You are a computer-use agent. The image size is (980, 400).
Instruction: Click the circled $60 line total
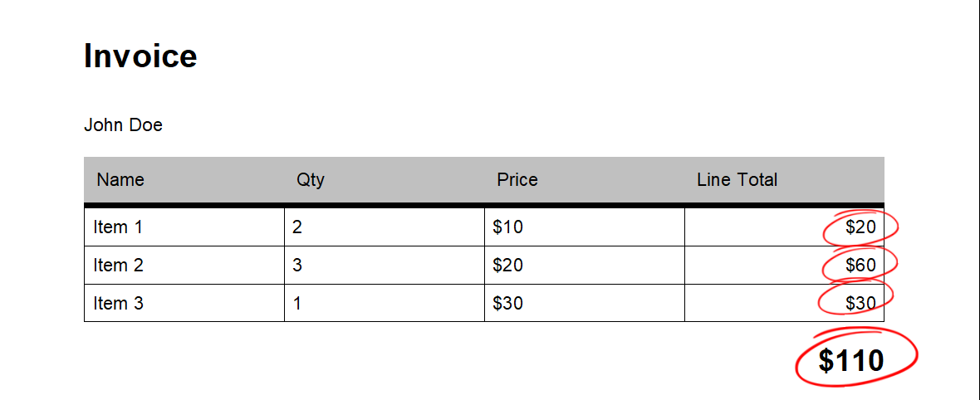[860, 265]
